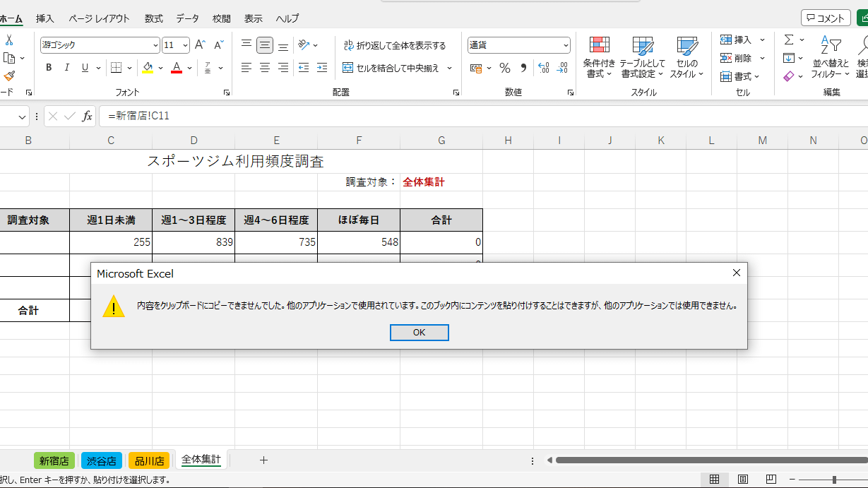The image size is (868, 488).
Task: Click the increase font size icon
Action: pos(200,45)
